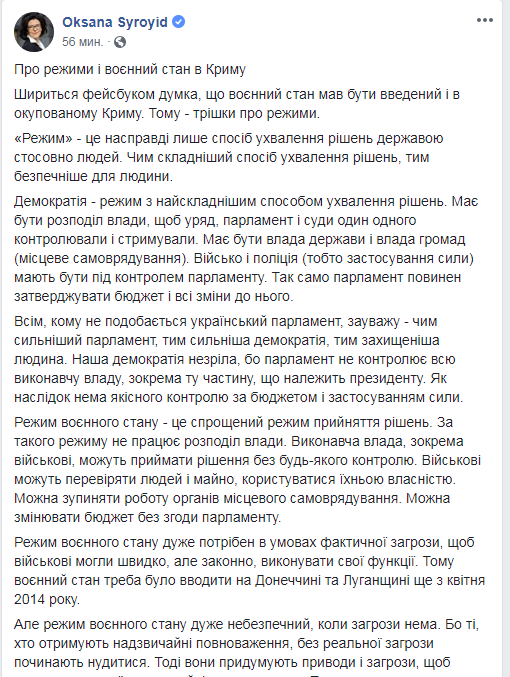
Task: Click the globe public-privacy icon
Action: pyautogui.click(x=120, y=42)
